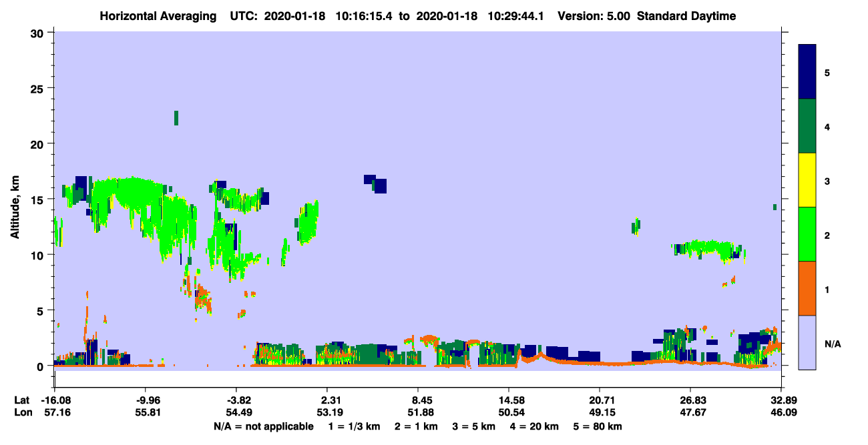Click latitude value -9.96
The image size is (868, 445).
[x=148, y=400]
